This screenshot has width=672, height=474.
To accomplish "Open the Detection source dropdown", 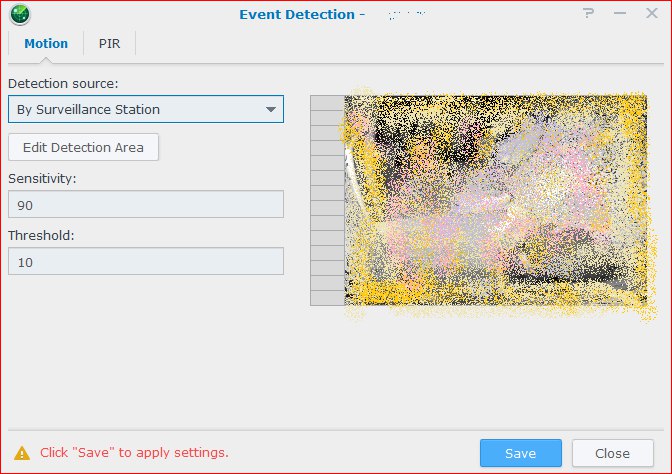I will [146, 109].
